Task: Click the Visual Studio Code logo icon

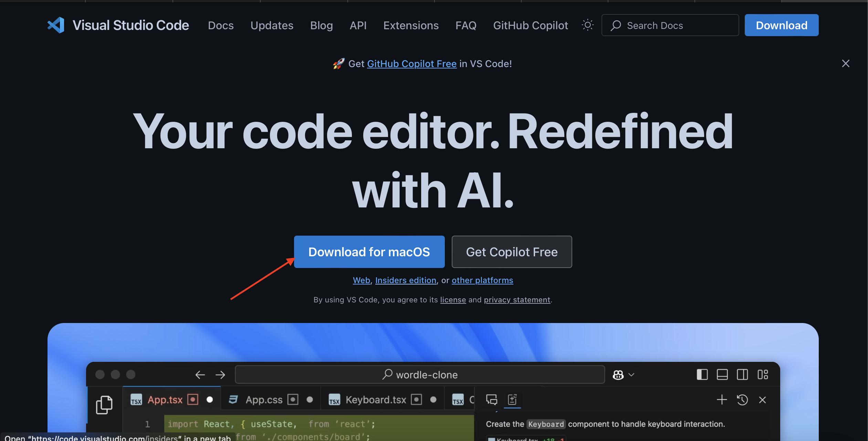Action: (56, 25)
